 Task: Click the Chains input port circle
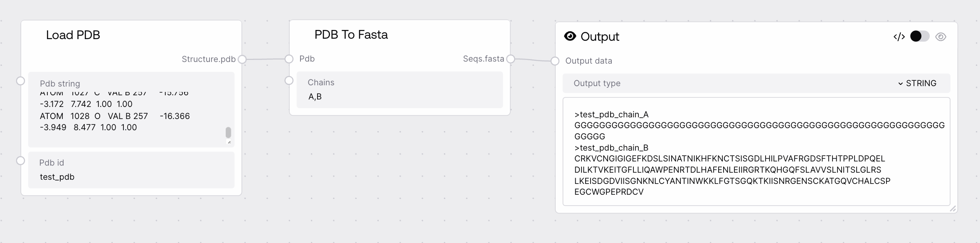point(289,80)
